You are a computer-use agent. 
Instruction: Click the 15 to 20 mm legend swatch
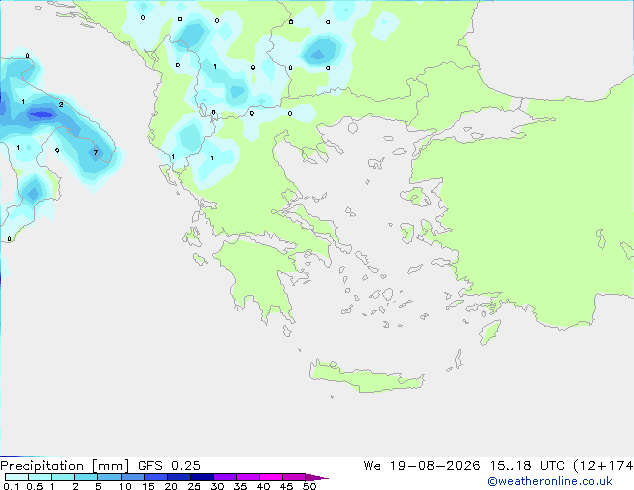pyautogui.click(x=156, y=477)
